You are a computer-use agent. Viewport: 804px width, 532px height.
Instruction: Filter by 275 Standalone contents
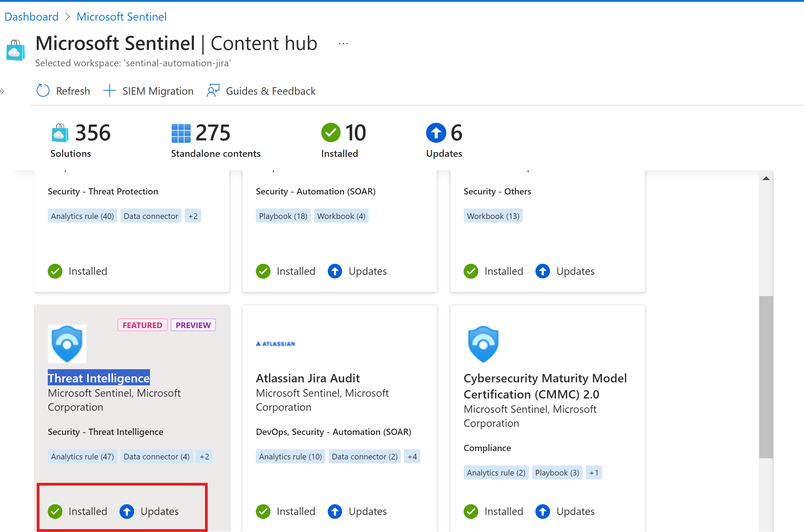(x=215, y=140)
